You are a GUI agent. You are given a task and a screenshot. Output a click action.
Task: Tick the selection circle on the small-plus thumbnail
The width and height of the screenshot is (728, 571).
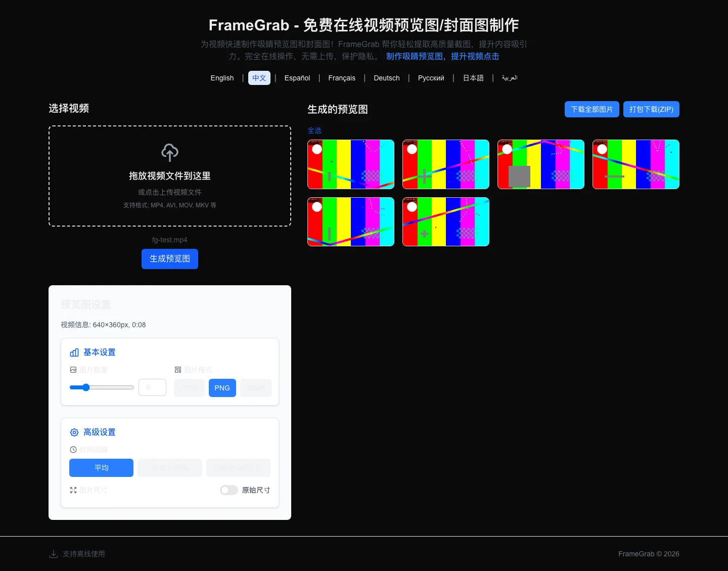point(412,207)
